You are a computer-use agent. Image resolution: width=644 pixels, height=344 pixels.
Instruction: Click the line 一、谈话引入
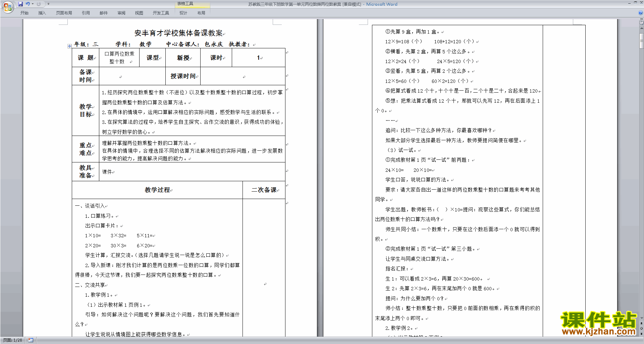pos(90,206)
